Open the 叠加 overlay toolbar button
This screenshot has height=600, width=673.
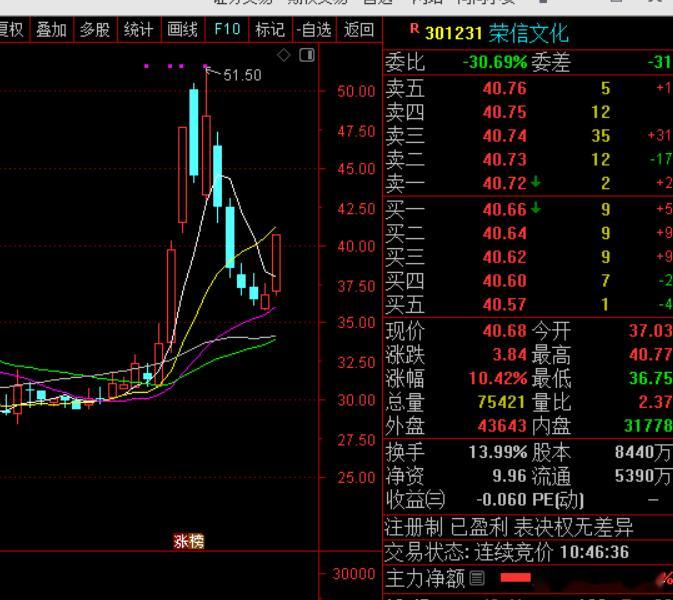click(52, 30)
